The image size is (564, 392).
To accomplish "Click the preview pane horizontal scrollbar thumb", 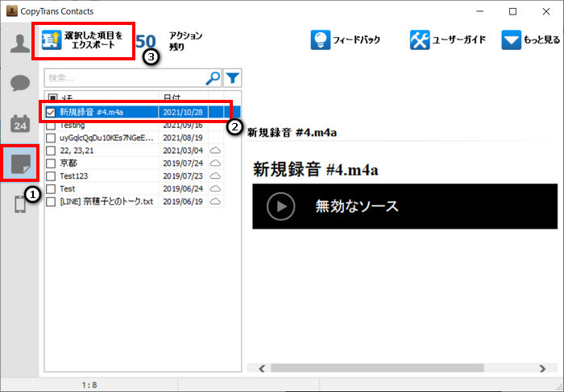I will coord(377,368).
